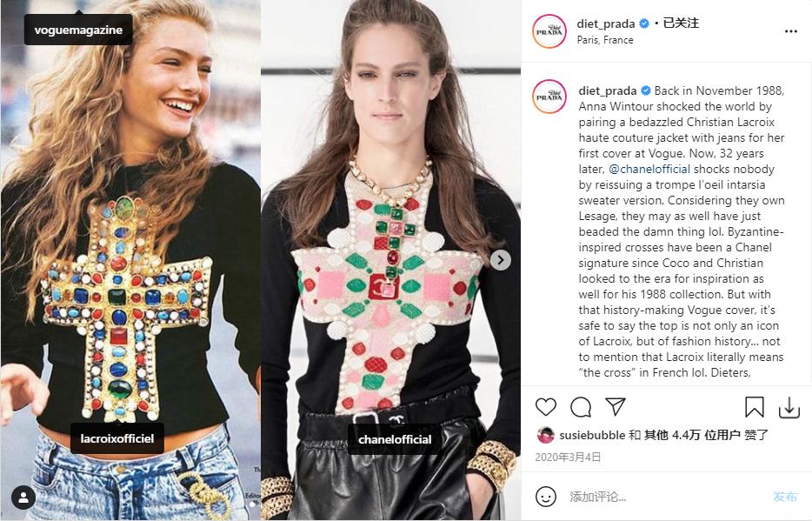
Task: Open the three-dots more options menu
Action: click(x=791, y=31)
